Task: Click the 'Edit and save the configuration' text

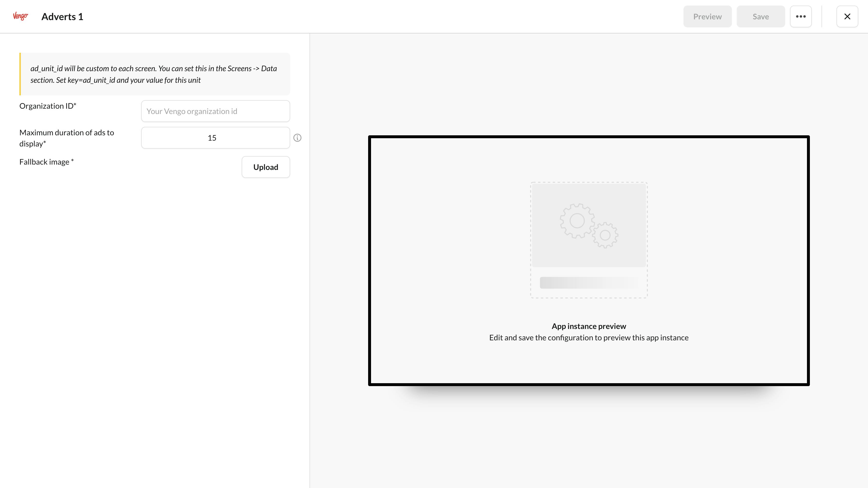Action: click(589, 337)
